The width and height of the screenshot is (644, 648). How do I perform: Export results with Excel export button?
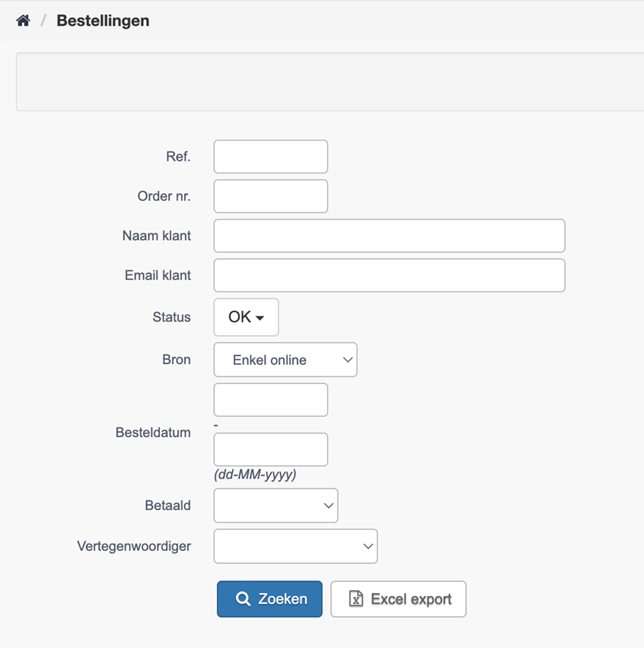[398, 600]
